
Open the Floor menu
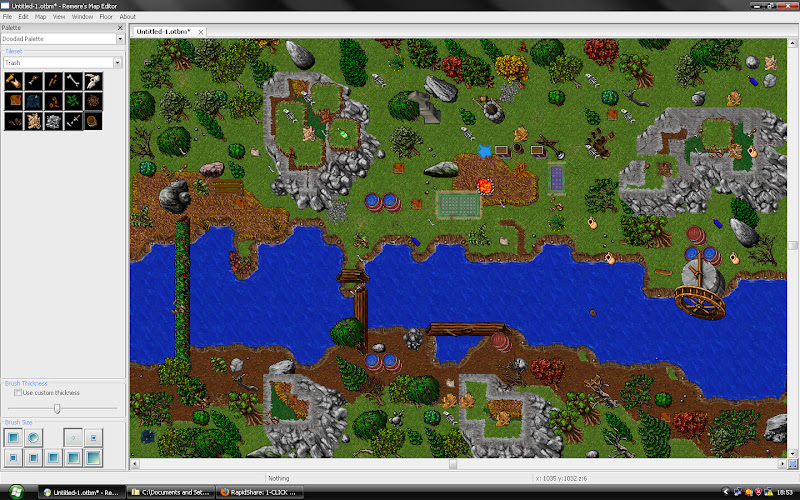pos(106,17)
